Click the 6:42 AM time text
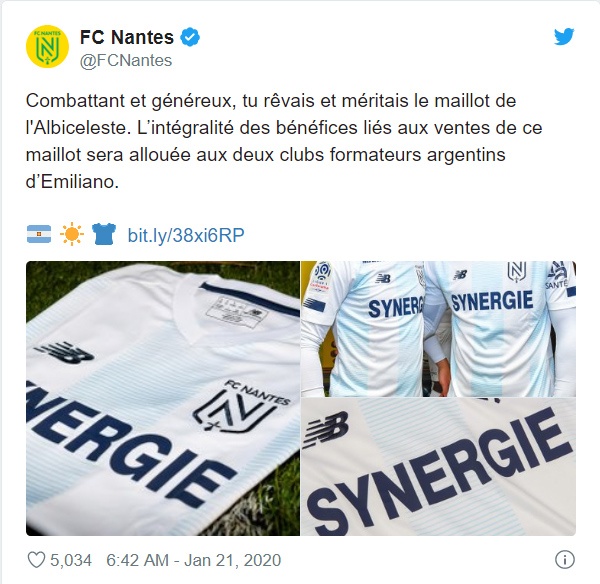The width and height of the screenshot is (600, 584). tap(137, 560)
